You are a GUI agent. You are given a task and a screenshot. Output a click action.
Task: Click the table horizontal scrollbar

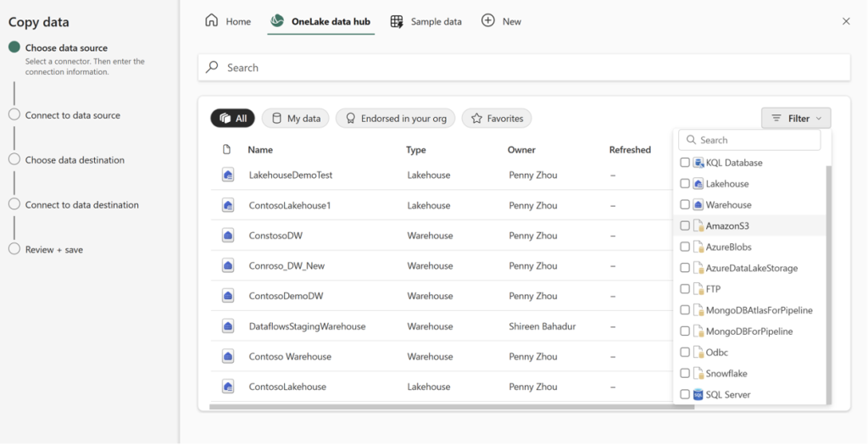(452, 407)
